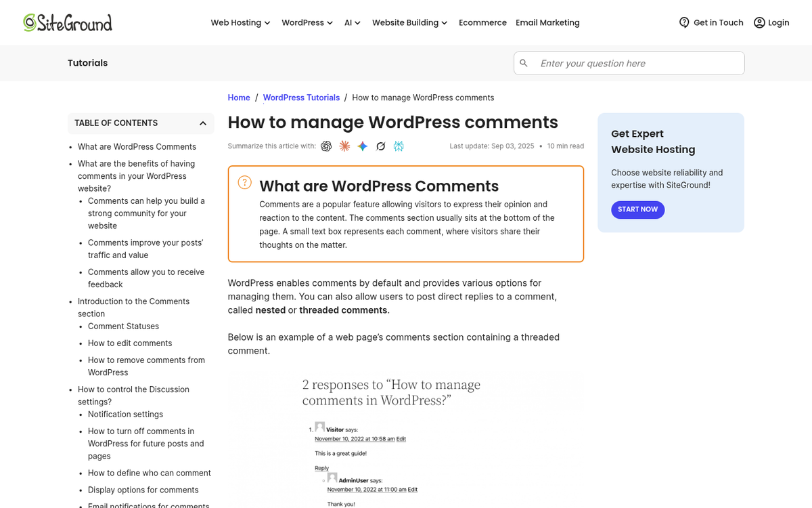
Task: Select the Ecommerce menu item
Action: pos(482,22)
